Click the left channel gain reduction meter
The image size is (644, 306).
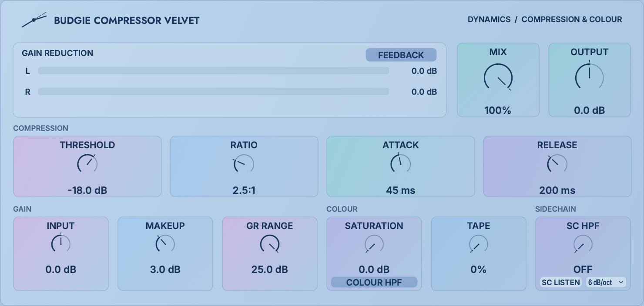(x=214, y=71)
